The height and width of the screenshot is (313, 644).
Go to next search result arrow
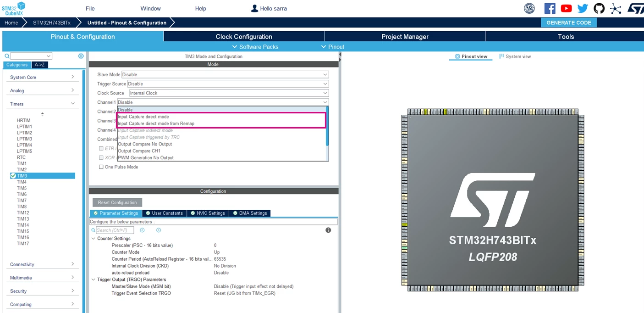click(x=159, y=230)
